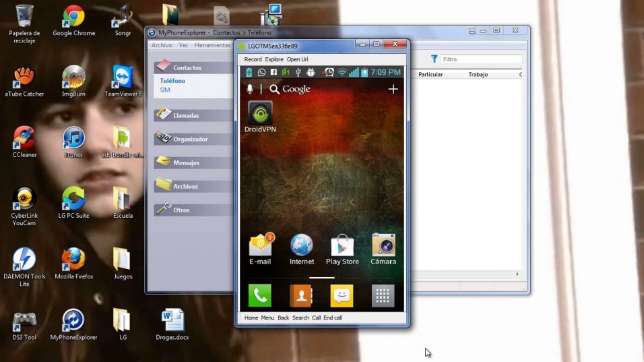Select Juegos folder on desktop
Viewport: 644px width, 362px height.
123,264
